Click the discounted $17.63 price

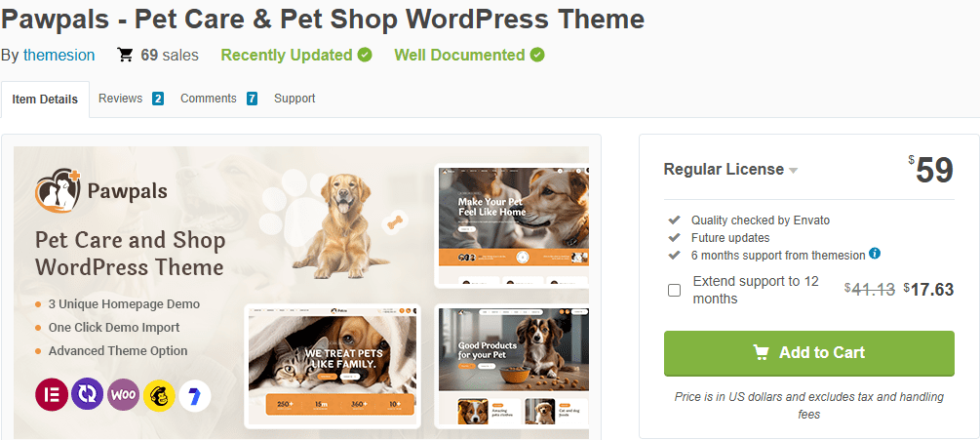click(928, 290)
